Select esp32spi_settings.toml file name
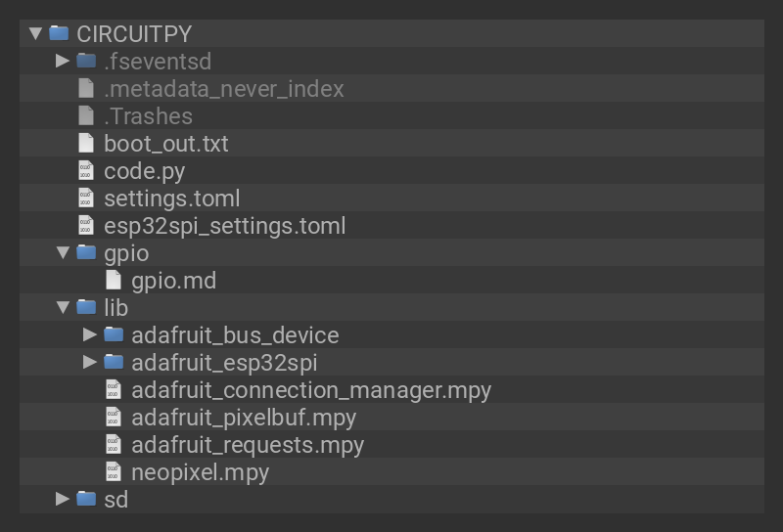 coord(224,226)
